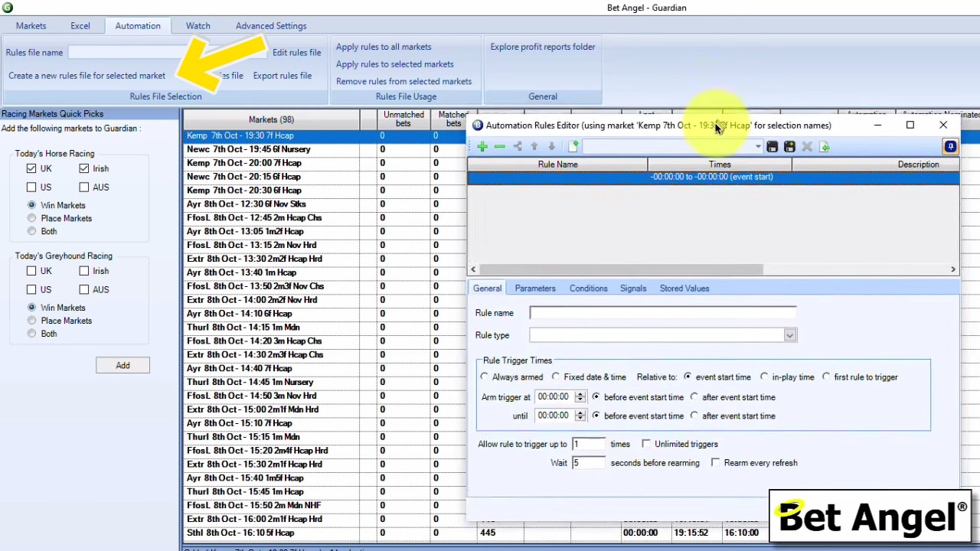Choose first rule to trigger option
The height and width of the screenshot is (551, 980).
(826, 377)
